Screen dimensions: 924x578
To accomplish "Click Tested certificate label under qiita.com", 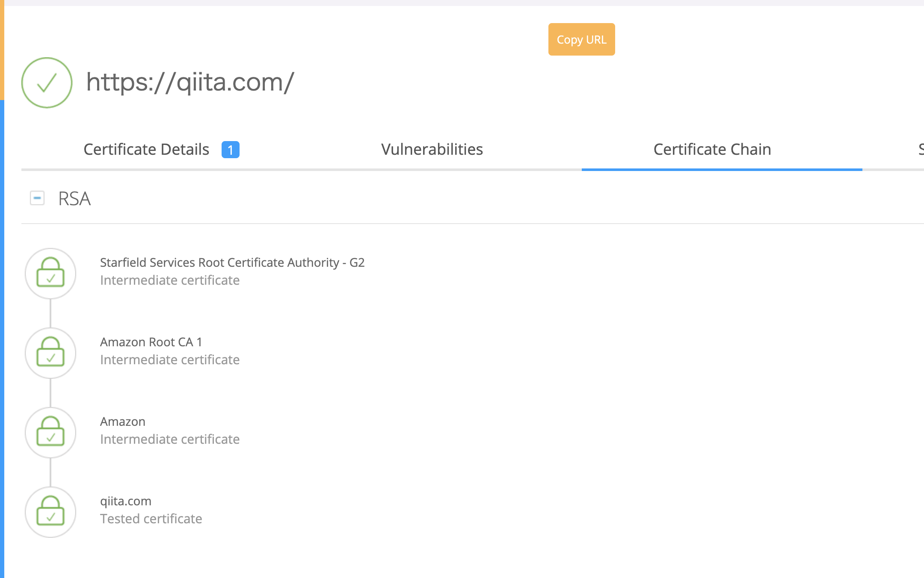I will click(x=151, y=519).
